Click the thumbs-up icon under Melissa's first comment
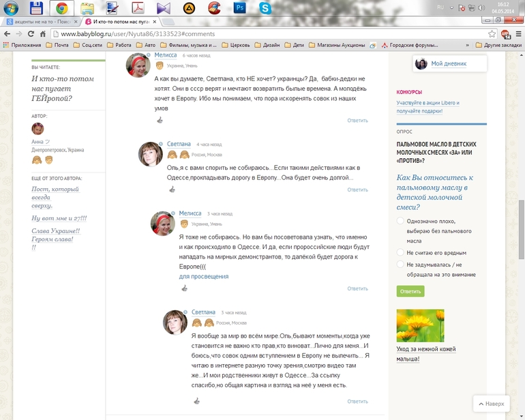The image size is (525, 420). (x=160, y=120)
